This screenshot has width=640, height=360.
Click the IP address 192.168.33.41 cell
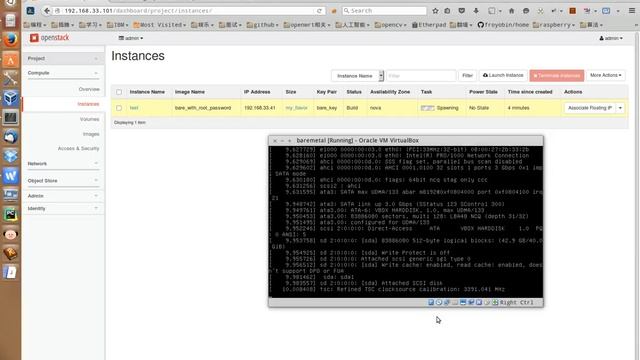[260, 108]
